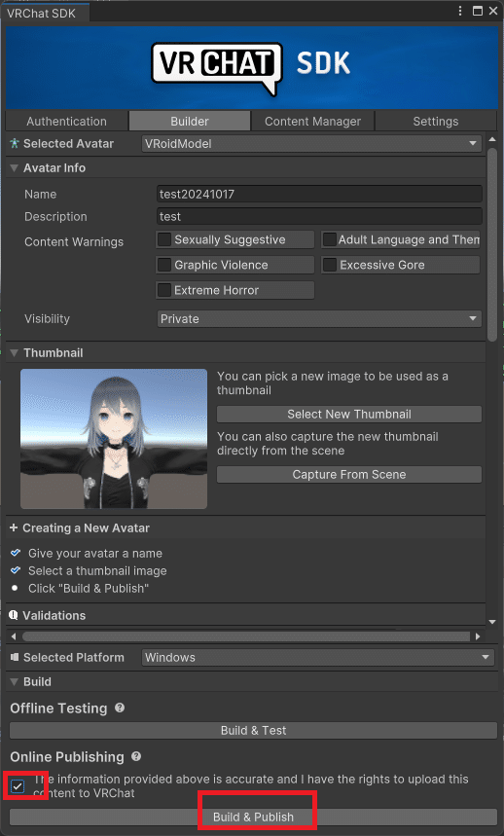The width and height of the screenshot is (504, 836).
Task: Go to the Settings tab
Action: pyautogui.click(x=436, y=121)
